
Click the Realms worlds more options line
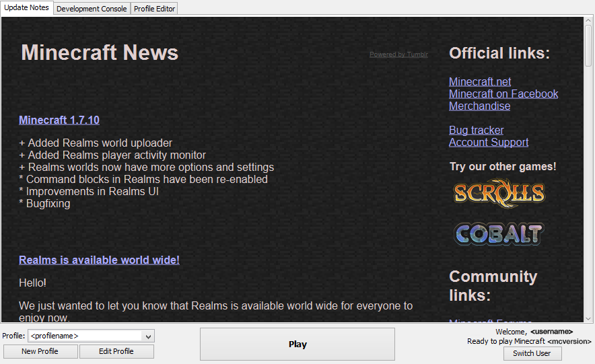coord(147,168)
